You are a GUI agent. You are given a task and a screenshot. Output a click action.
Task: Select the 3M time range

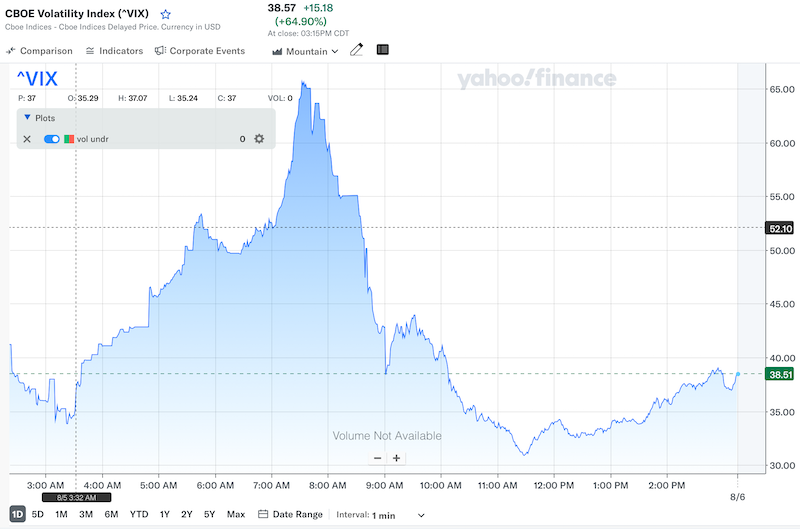[x=86, y=514]
